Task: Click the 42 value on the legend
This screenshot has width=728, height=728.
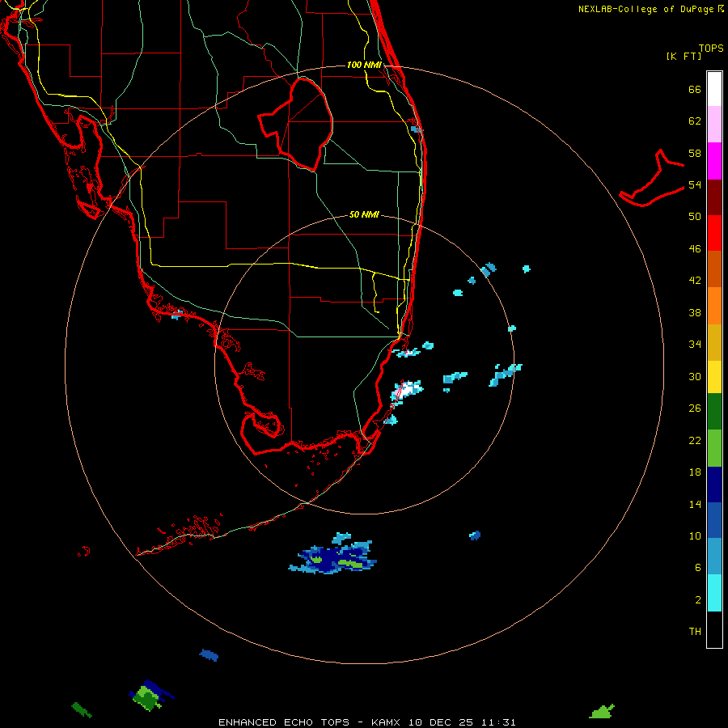Action: [x=695, y=281]
